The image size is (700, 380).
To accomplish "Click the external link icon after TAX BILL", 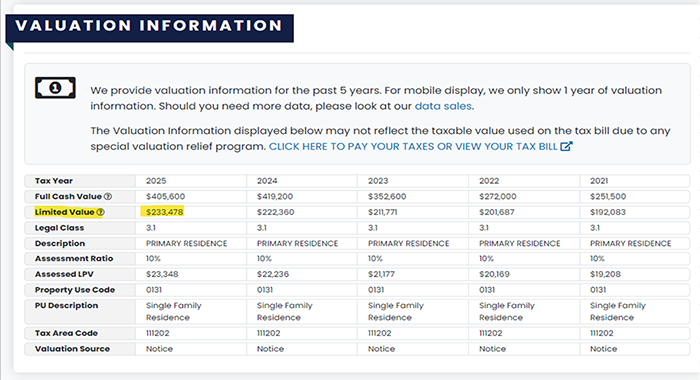I will point(566,146).
